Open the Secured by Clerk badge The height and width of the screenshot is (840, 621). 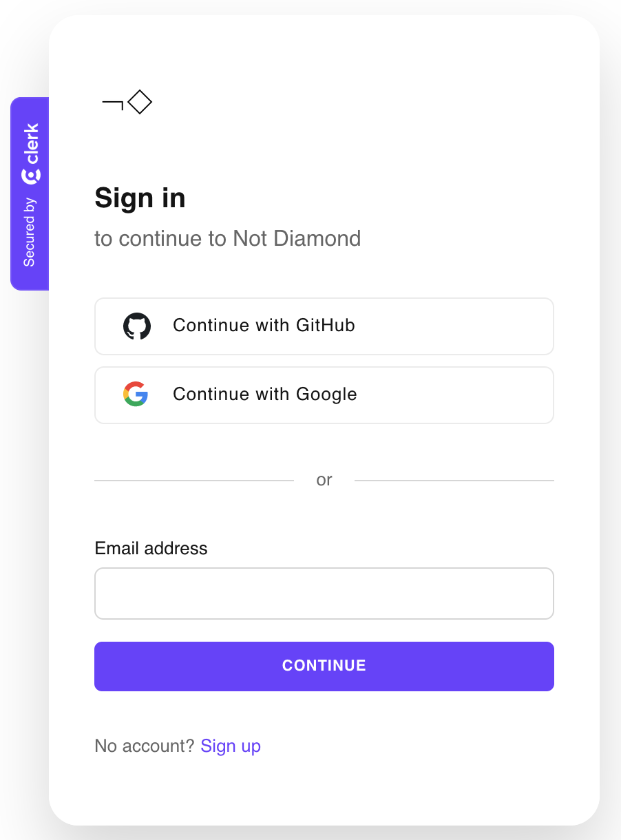(x=30, y=193)
